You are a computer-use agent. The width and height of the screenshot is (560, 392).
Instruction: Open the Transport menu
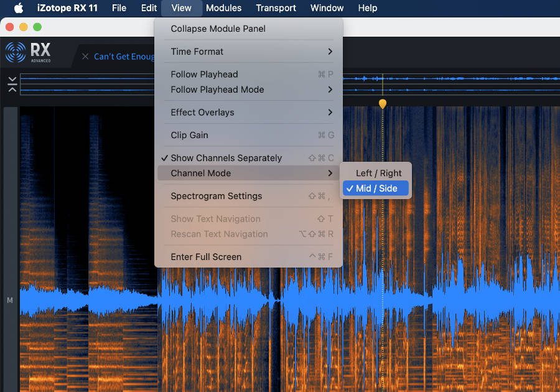tap(276, 8)
